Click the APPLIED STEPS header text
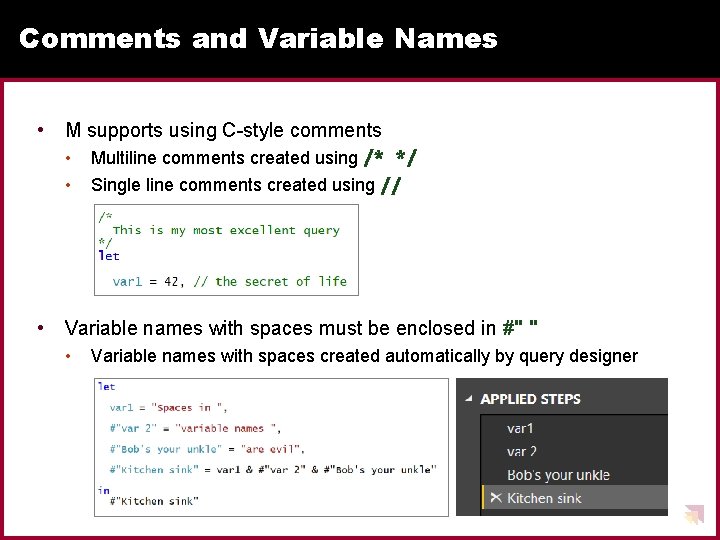The image size is (720, 540). point(530,399)
